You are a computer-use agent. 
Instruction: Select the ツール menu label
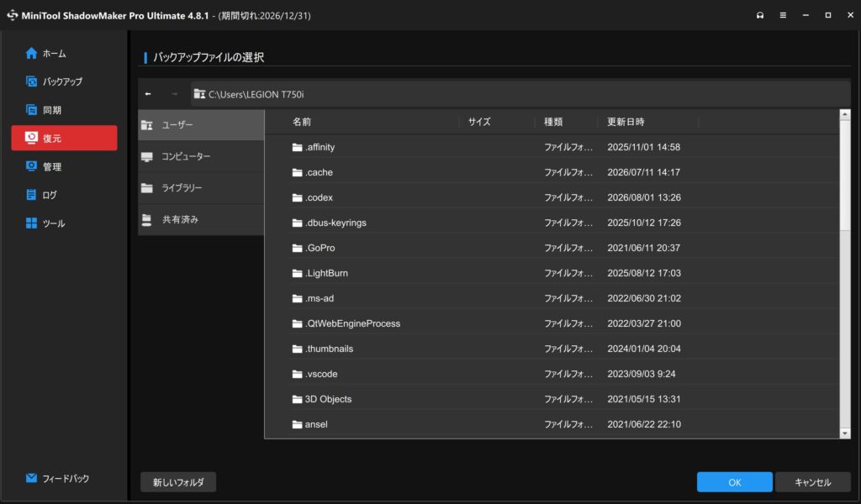point(54,223)
